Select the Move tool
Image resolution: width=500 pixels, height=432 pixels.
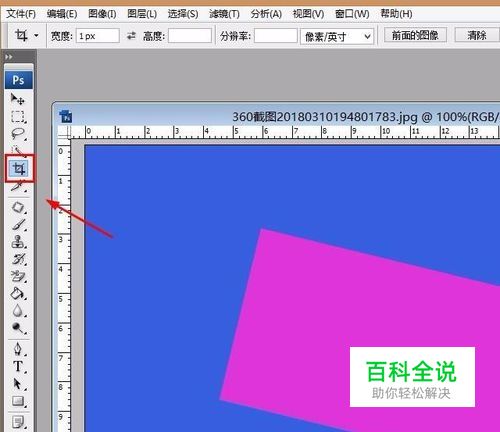pyautogui.click(x=18, y=99)
